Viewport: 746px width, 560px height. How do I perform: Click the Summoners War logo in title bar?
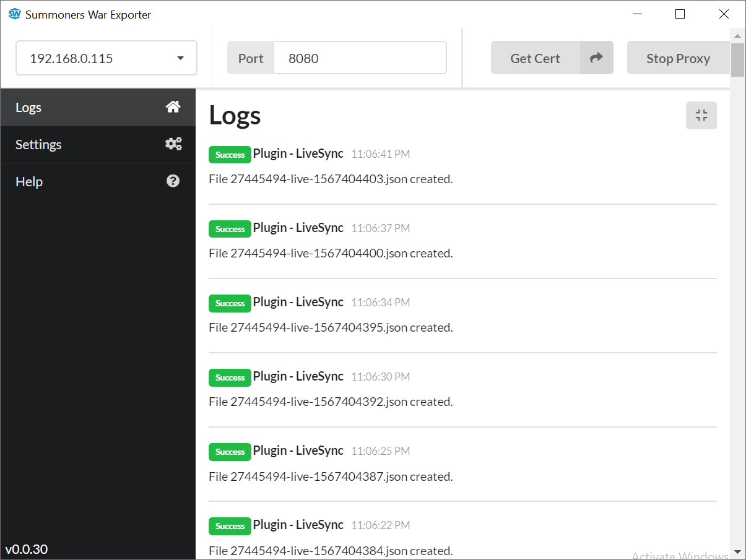14,14
